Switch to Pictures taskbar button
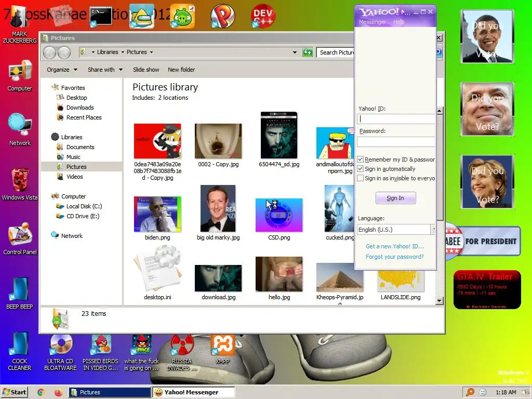Viewport: 532px width, 399px height. click(x=110, y=392)
